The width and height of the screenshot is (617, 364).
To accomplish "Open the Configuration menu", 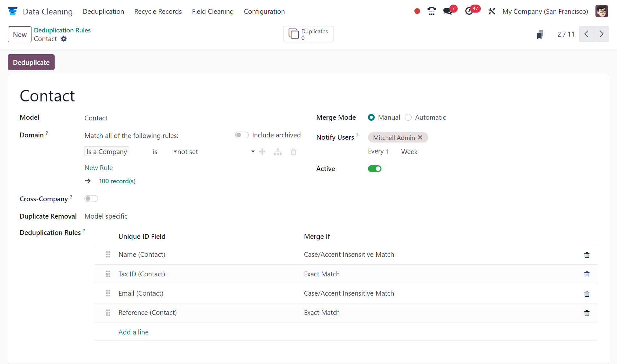I will coord(264,12).
